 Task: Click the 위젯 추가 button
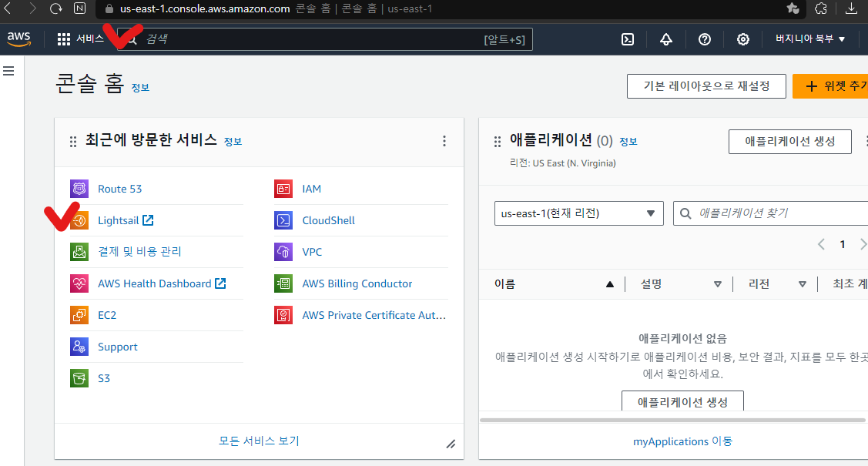[x=830, y=86]
